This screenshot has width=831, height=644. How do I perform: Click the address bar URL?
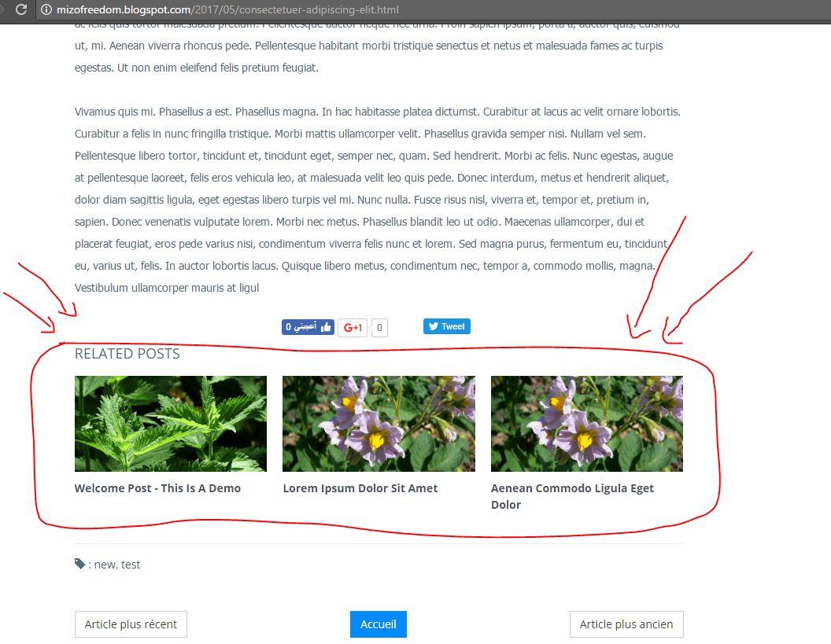228,9
